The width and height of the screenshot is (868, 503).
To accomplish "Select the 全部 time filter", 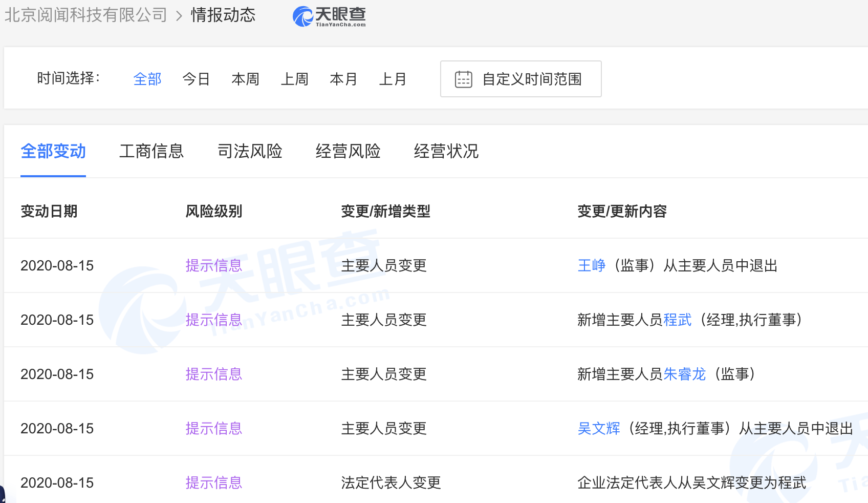I will 147,79.
